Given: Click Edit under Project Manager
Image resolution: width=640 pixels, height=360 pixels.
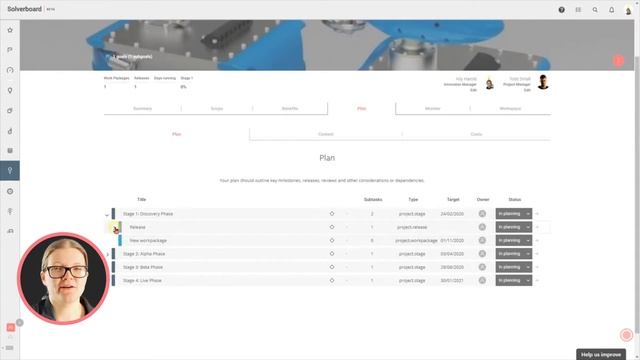Looking at the screenshot, I should 527,90.
